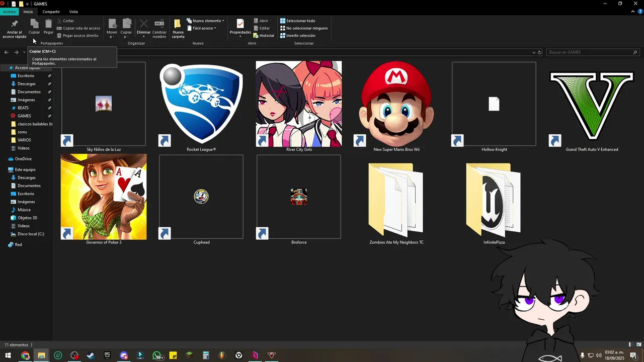Choose Copiar ruta de acceso

78,28
